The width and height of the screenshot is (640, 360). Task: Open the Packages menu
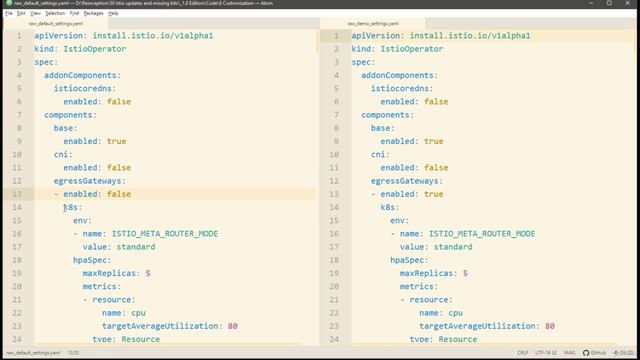tap(93, 13)
